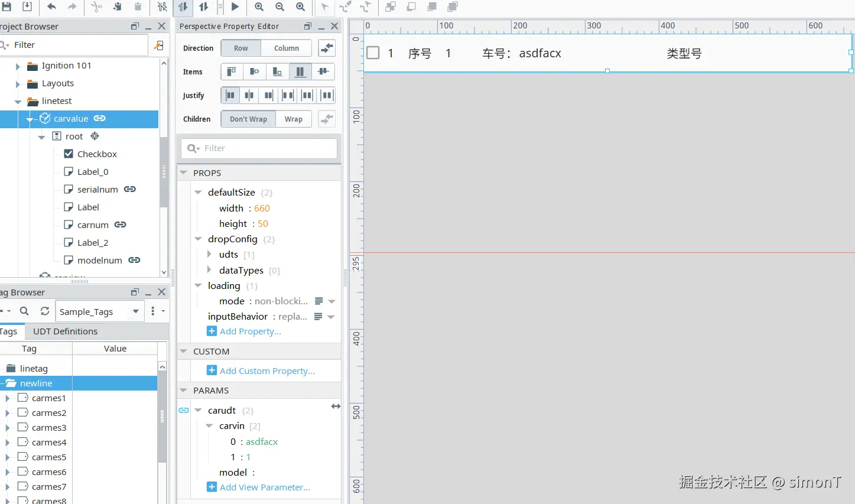Expand the carmes1 tag
Screen dimensions: 855x504
point(8,398)
